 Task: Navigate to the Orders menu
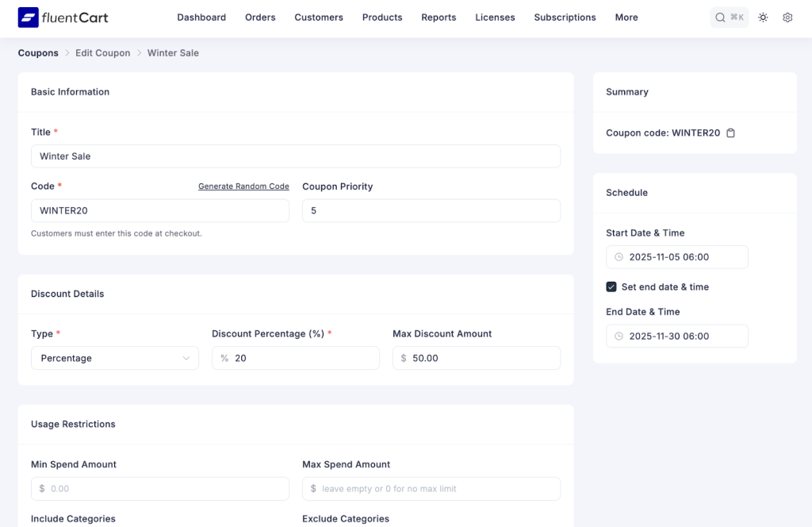pos(260,17)
